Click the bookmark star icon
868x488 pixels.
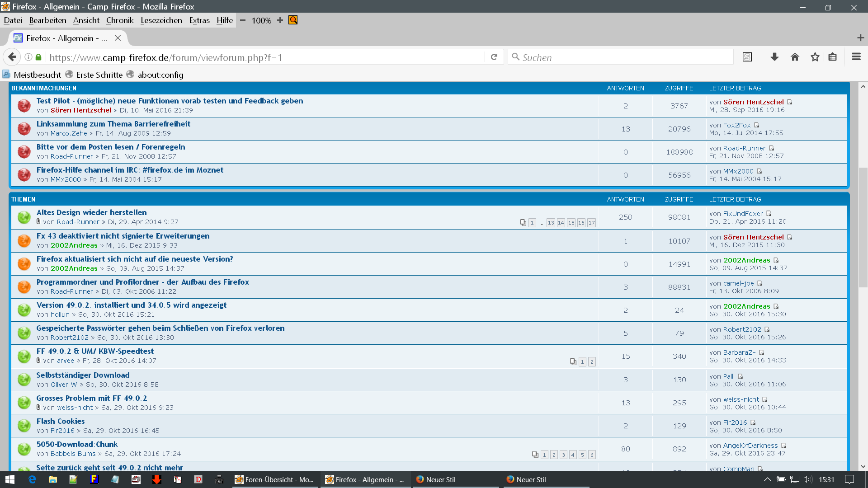pyautogui.click(x=815, y=57)
